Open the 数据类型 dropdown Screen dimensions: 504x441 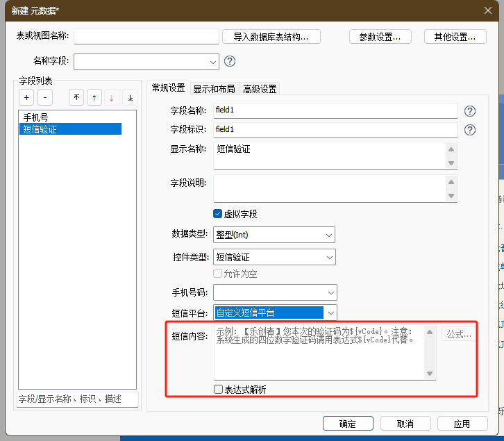pos(328,235)
